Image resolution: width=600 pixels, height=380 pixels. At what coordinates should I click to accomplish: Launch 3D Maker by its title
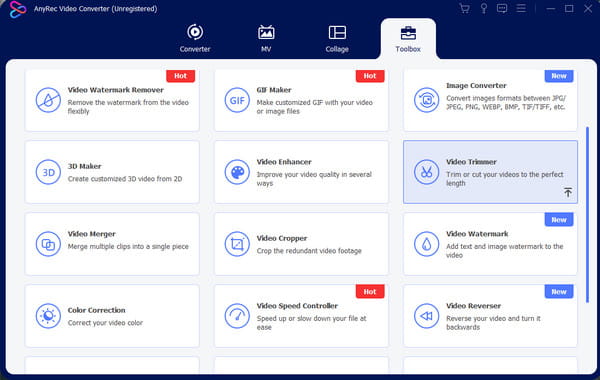tap(85, 166)
